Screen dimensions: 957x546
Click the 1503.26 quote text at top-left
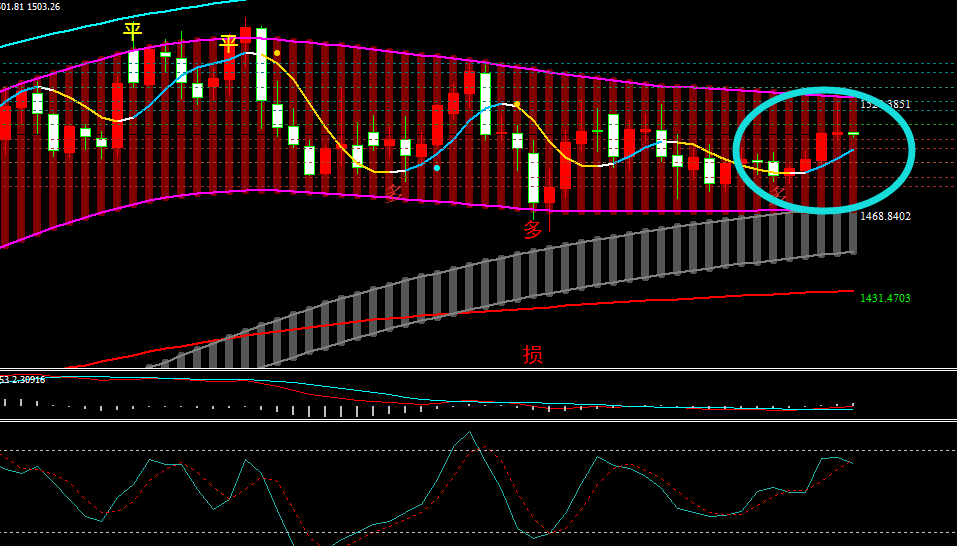[44, 7]
